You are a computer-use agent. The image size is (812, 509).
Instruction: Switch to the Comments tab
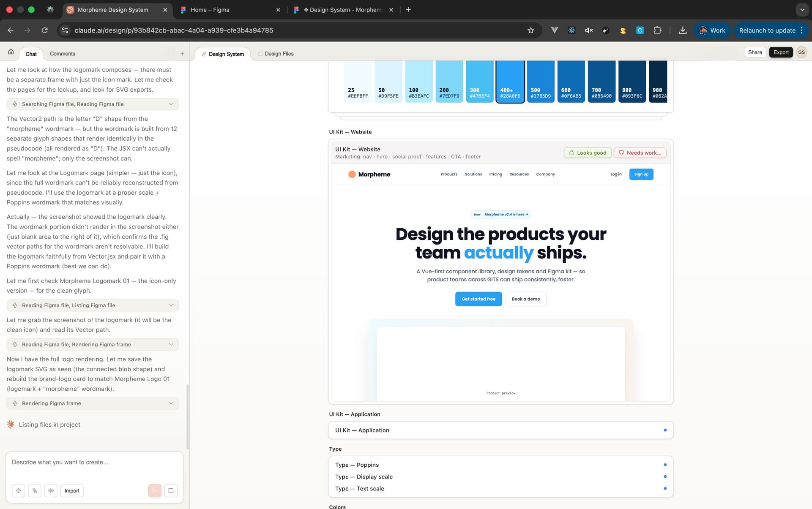(x=62, y=54)
